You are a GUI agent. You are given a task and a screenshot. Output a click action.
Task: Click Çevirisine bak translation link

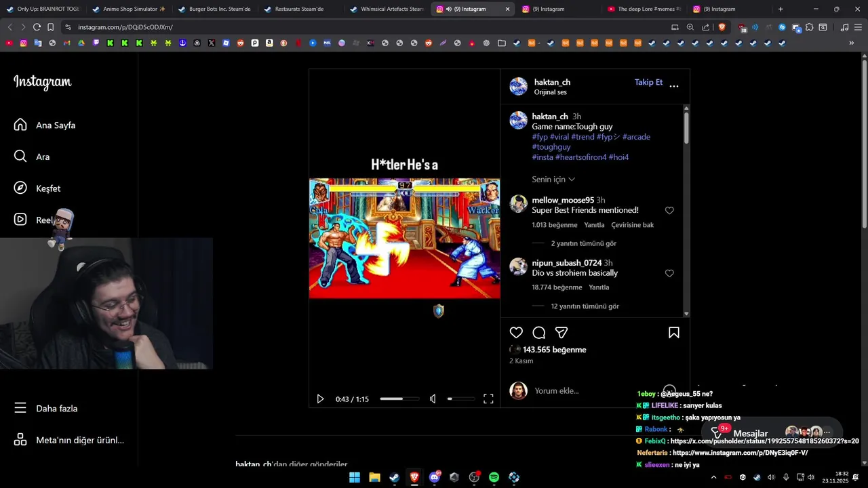pyautogui.click(x=632, y=225)
